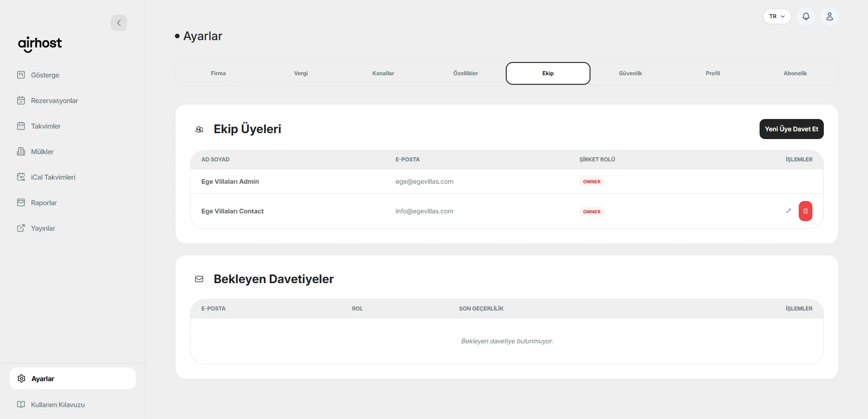Click the team members icon beside Ekip Üyeleri

[x=199, y=129]
